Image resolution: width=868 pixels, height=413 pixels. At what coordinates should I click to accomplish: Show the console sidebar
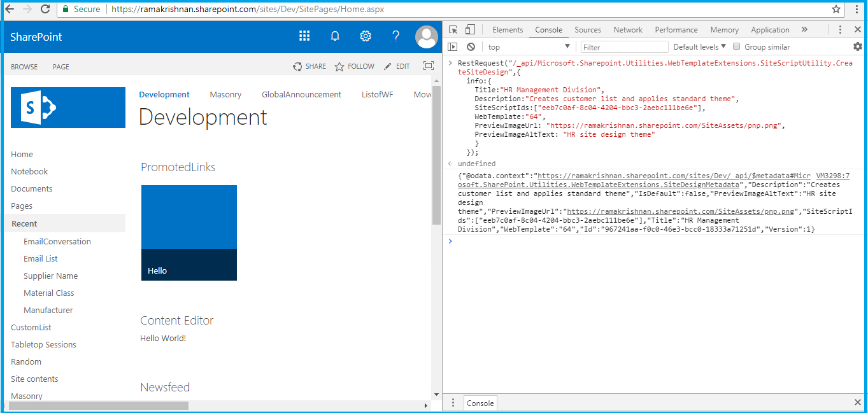[x=453, y=47]
